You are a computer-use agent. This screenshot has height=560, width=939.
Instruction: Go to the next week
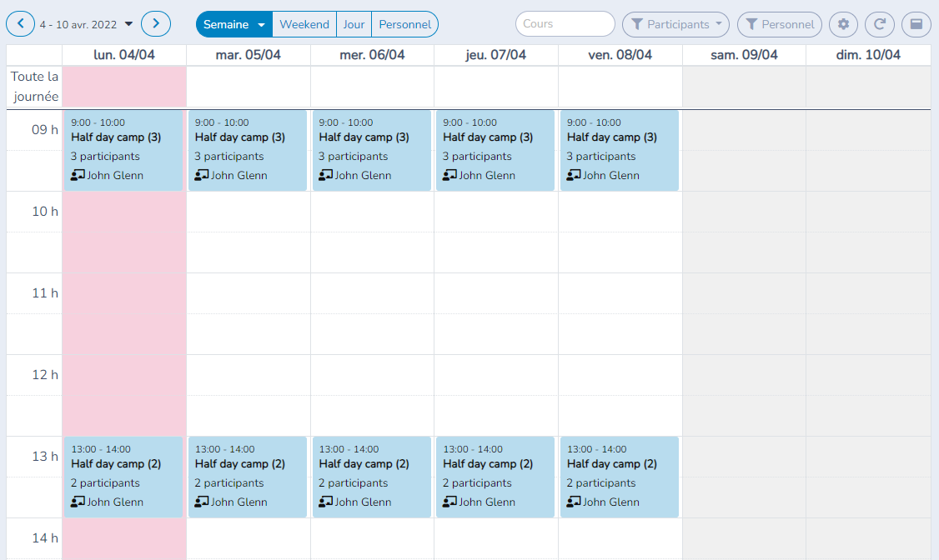coord(156,24)
